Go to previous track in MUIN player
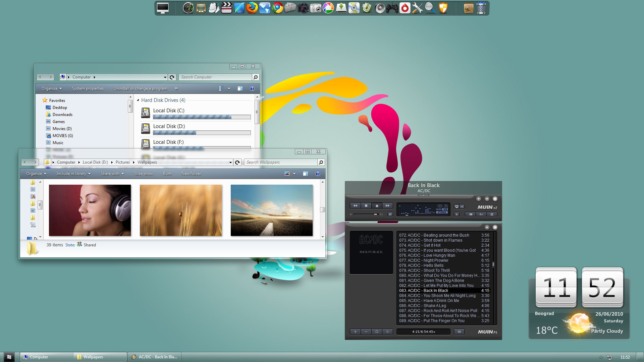The height and width of the screenshot is (362, 644). [355, 206]
